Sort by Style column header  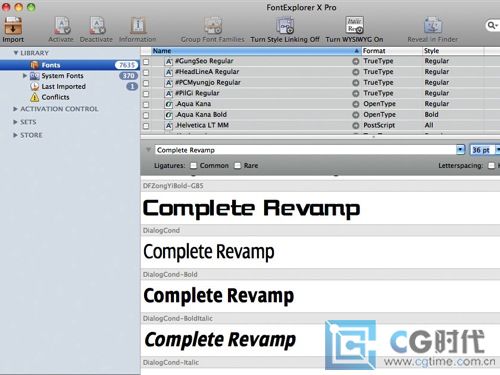tap(453, 51)
